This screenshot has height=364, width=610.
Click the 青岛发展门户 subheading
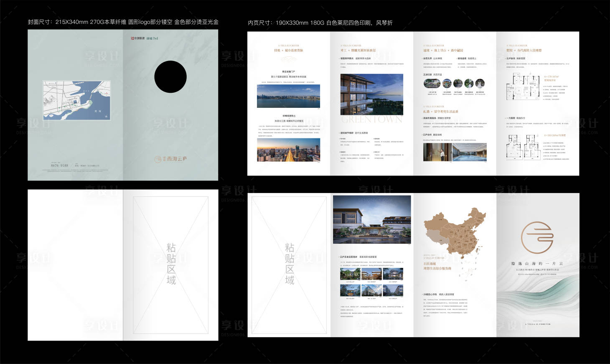(x=288, y=71)
